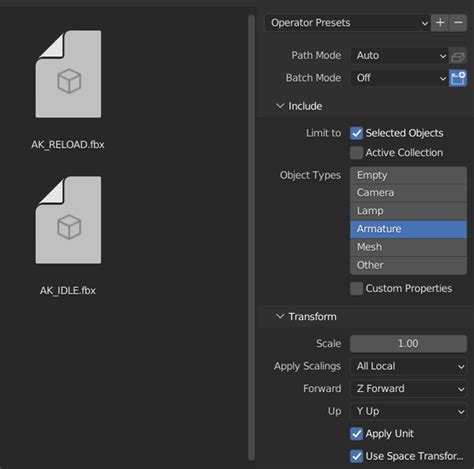Viewport: 474px width, 469px height.
Task: Click the remove operator preset minus icon
Action: click(x=458, y=23)
